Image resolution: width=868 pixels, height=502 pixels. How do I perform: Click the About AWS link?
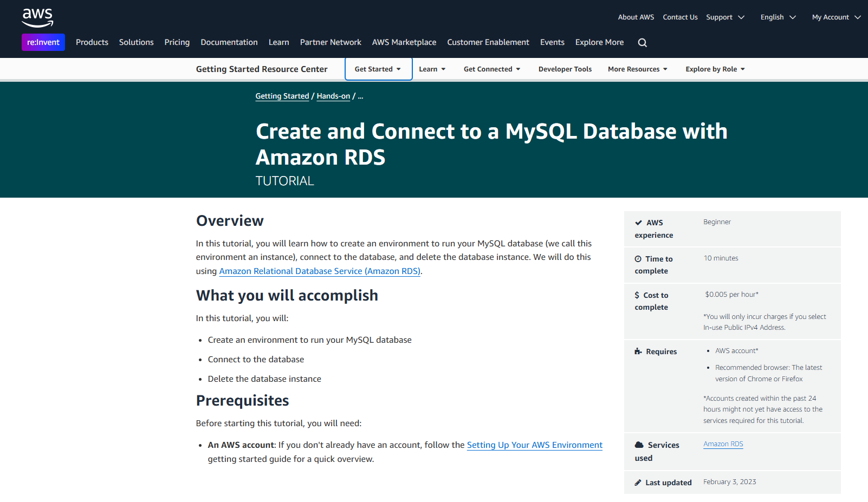point(636,17)
